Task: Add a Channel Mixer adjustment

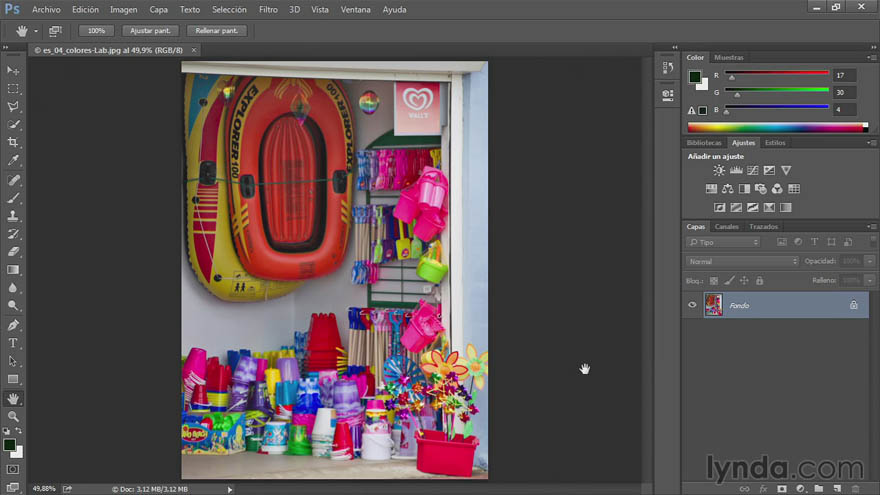Action: 777,189
